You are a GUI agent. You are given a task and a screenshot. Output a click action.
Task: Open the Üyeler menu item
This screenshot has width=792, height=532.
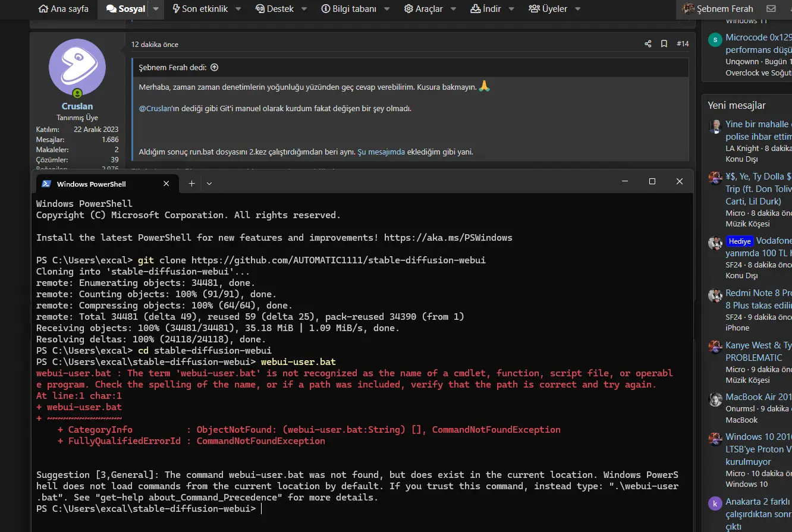(548, 9)
